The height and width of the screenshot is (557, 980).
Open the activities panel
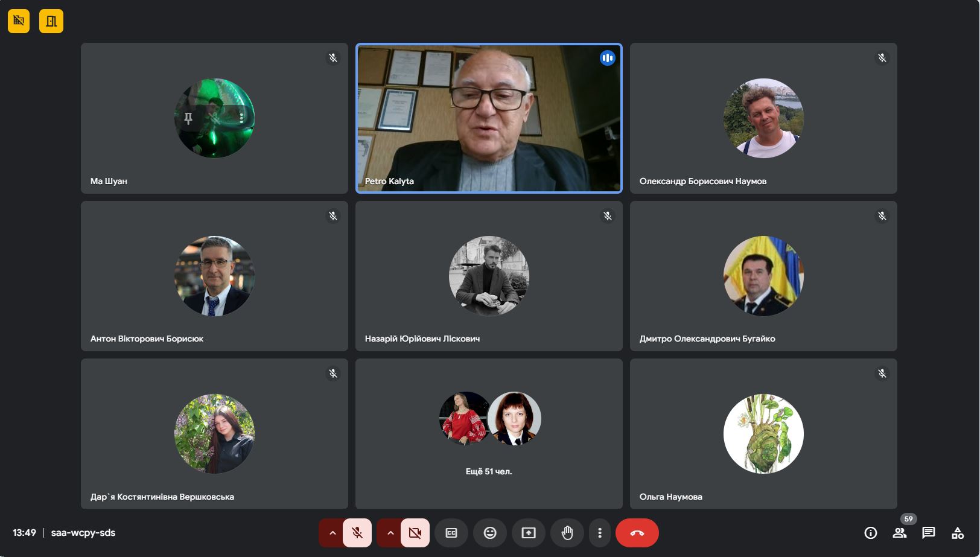tap(957, 533)
